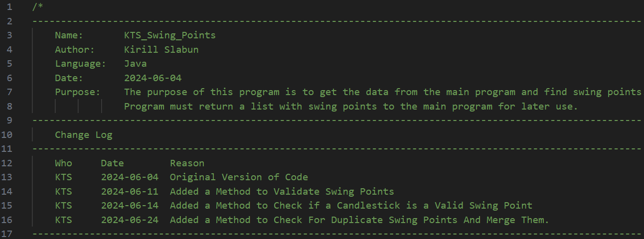Click the Reason column header
The height and width of the screenshot is (239, 644).
coord(187,163)
